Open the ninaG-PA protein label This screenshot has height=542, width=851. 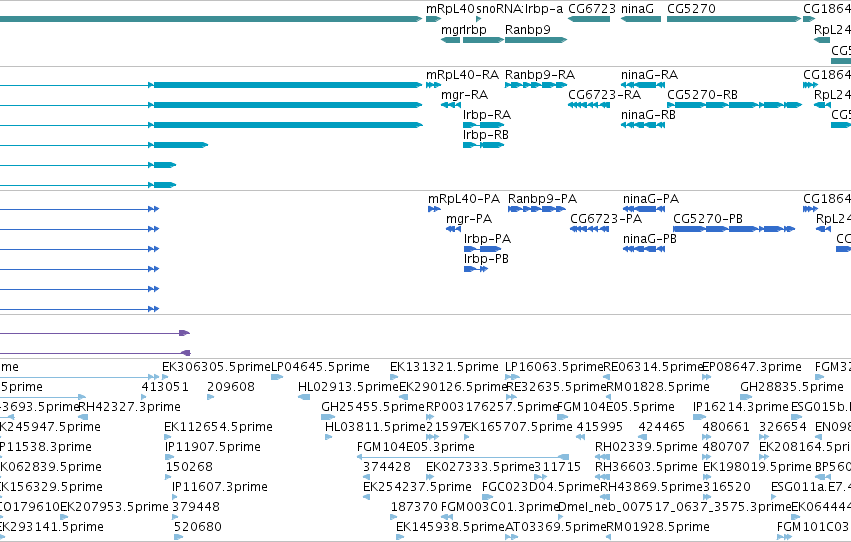pyautogui.click(x=651, y=199)
